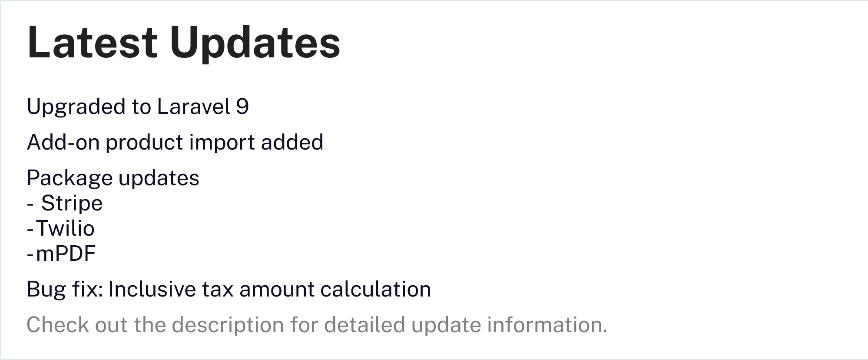
Task: Click the number 9 after Laravel
Action: click(242, 107)
